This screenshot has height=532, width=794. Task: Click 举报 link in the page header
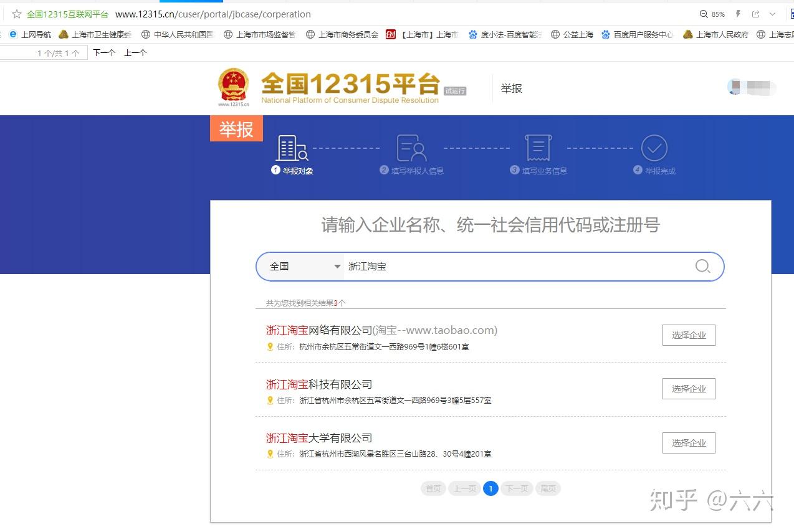(512, 88)
